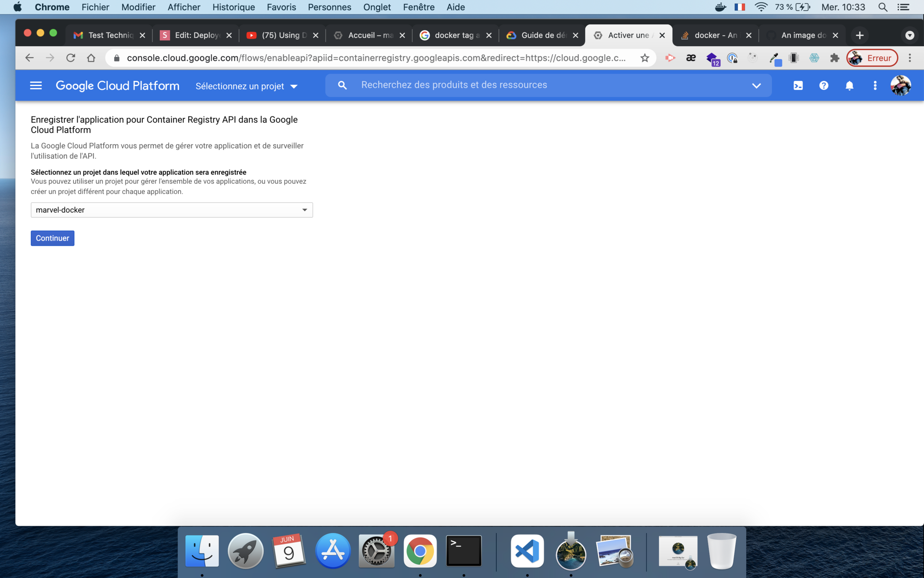Open the Historique menu in menu bar
This screenshot has width=924, height=578.
pos(233,7)
